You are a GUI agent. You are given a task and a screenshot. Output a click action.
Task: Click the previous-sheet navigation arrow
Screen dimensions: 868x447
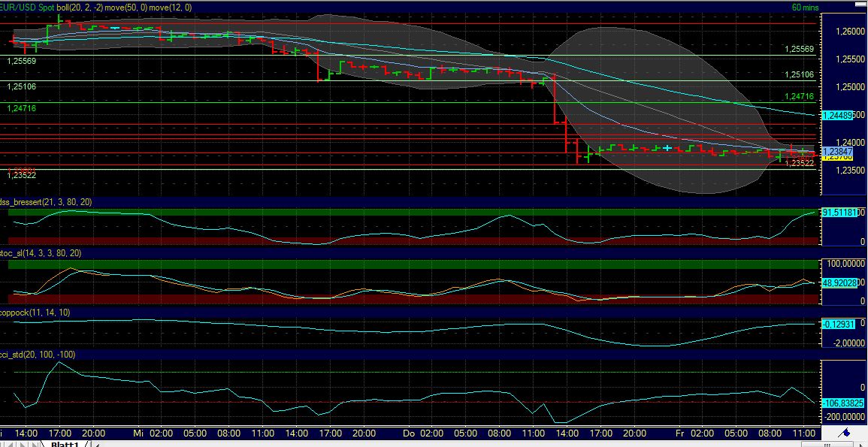click(11, 444)
